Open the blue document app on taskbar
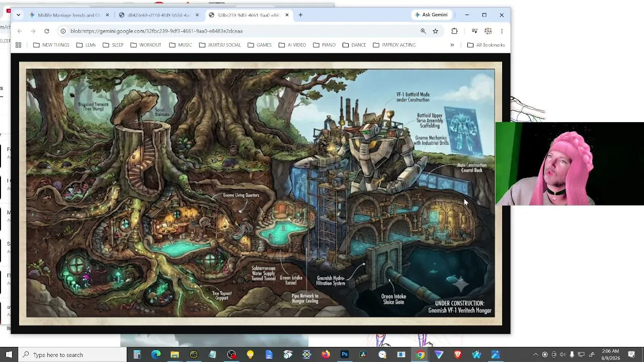 tap(269, 355)
